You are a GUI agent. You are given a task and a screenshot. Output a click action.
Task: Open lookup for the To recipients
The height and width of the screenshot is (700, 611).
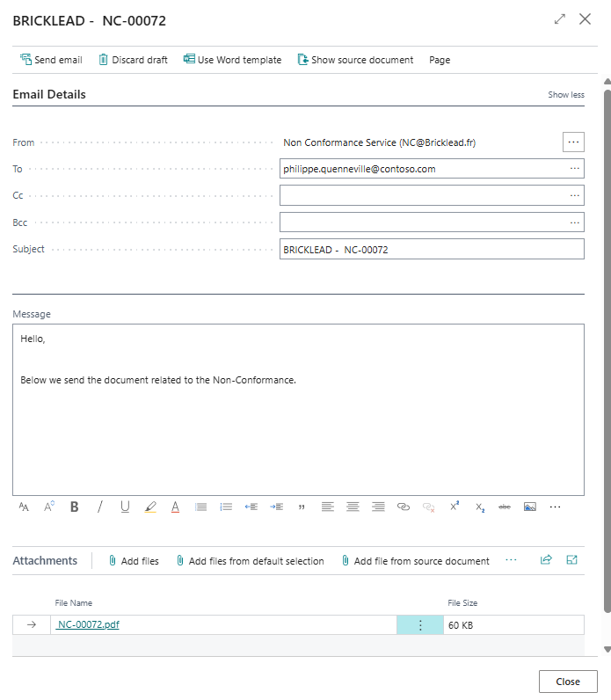pos(575,169)
